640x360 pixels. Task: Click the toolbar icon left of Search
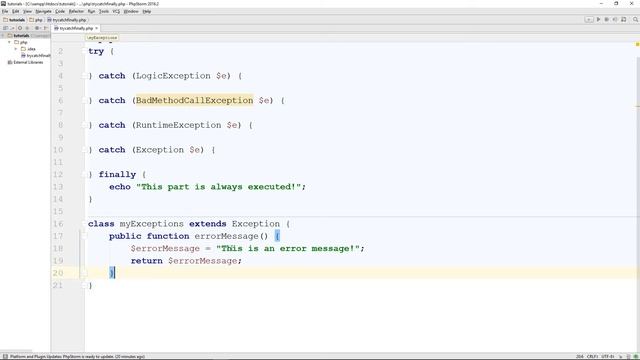pyautogui.click(x=624, y=19)
